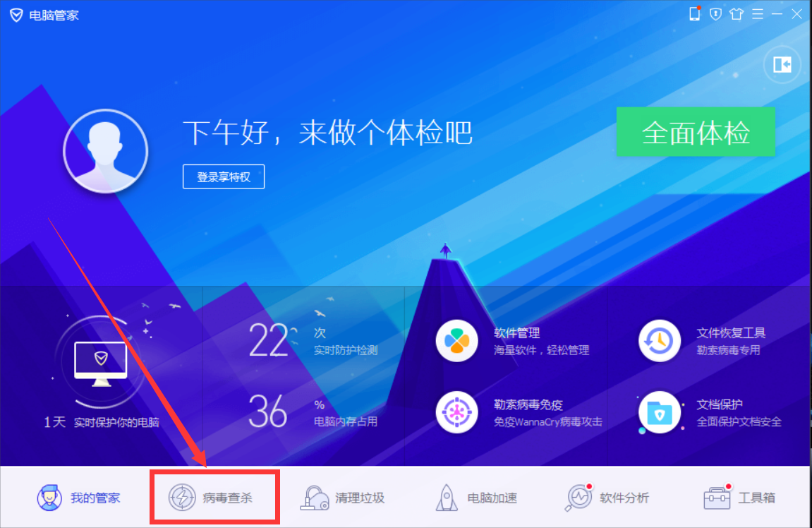
Task: Open the skin shirt icon in title bar
Action: click(x=737, y=14)
